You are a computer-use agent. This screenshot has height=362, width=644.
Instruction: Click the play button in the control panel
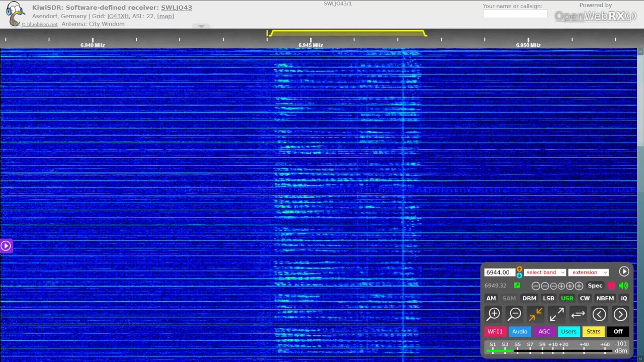(x=624, y=271)
